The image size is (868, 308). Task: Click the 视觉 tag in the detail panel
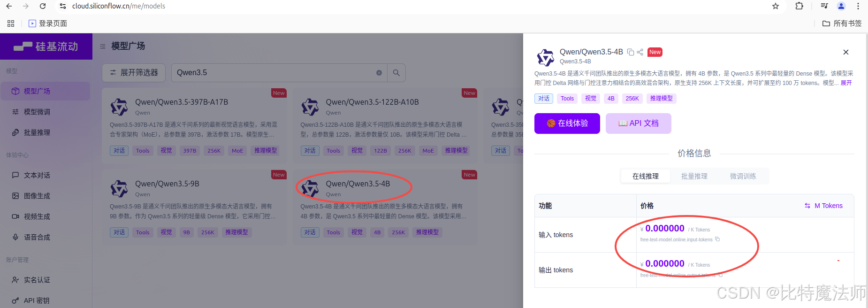pos(591,99)
